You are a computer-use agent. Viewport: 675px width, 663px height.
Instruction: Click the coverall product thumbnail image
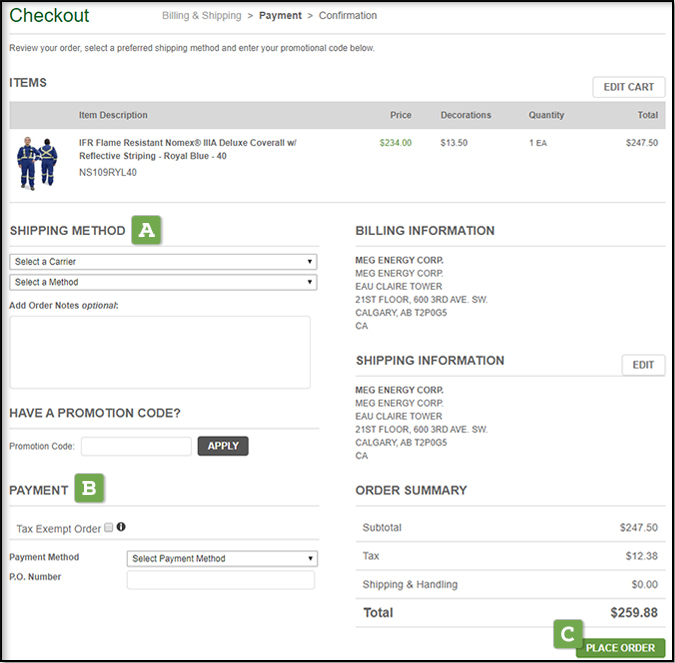38,162
